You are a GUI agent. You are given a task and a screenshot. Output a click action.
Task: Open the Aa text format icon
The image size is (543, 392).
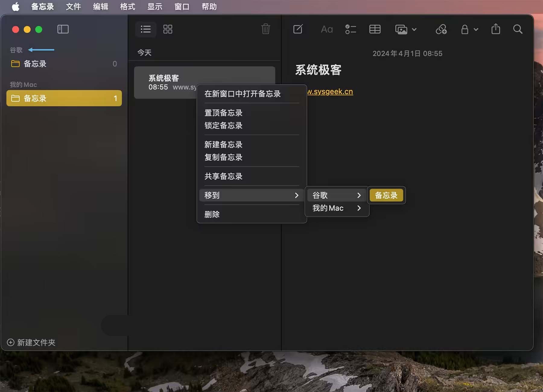tap(327, 29)
